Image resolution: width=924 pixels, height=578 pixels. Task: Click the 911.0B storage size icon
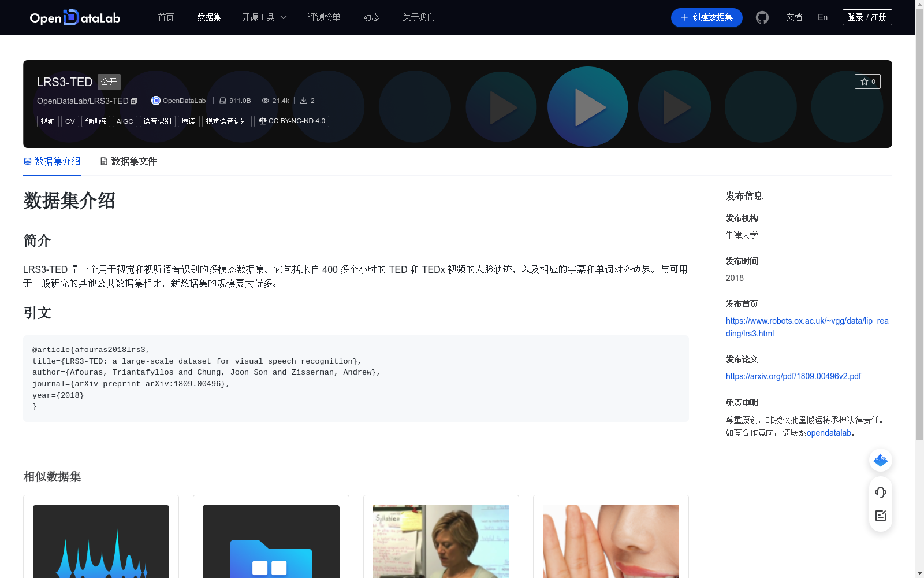[223, 101]
